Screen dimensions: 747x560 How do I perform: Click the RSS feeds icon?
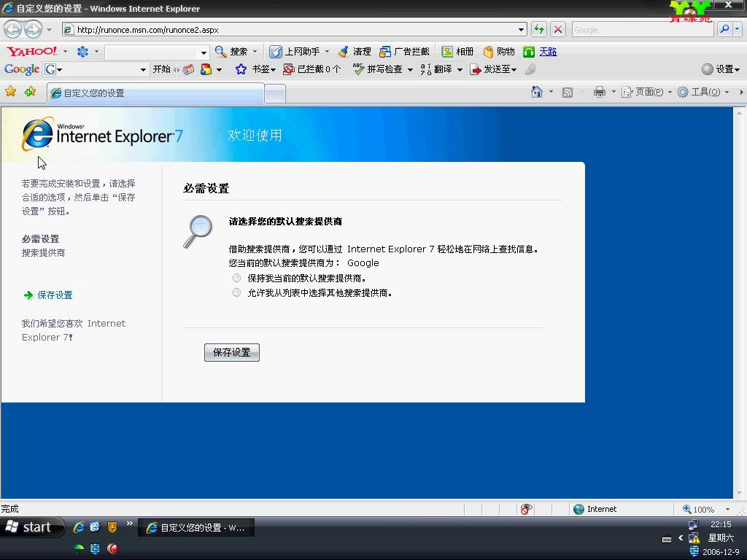(568, 93)
